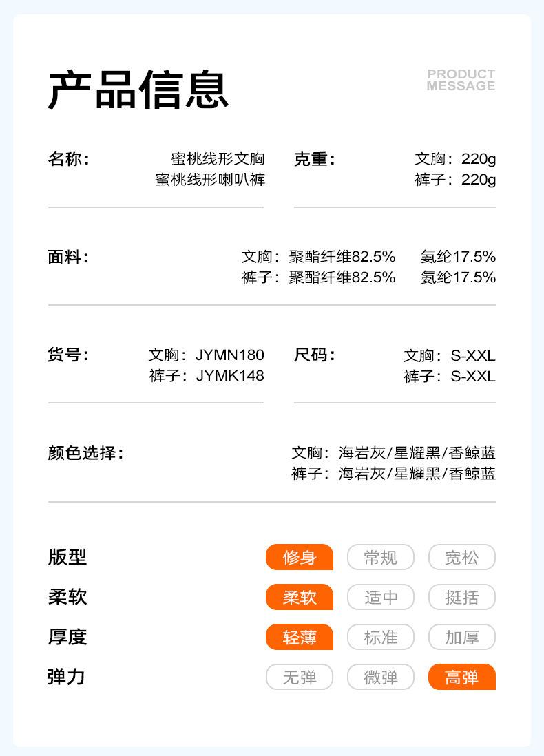Image resolution: width=544 pixels, height=756 pixels.
Task: Select the 无弹 elasticity option
Action: click(300, 677)
